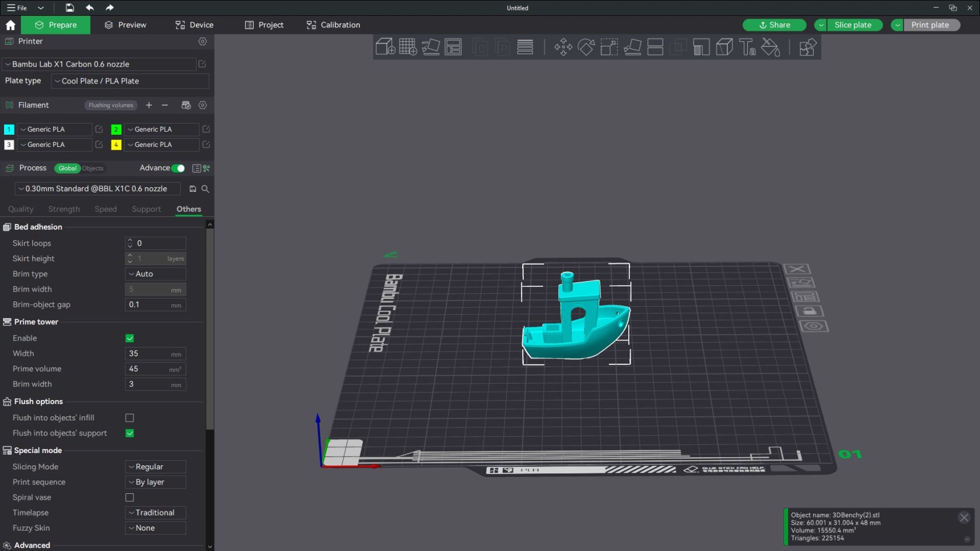The width and height of the screenshot is (980, 551).
Task: Open Filament settings gear icon
Action: tap(202, 105)
